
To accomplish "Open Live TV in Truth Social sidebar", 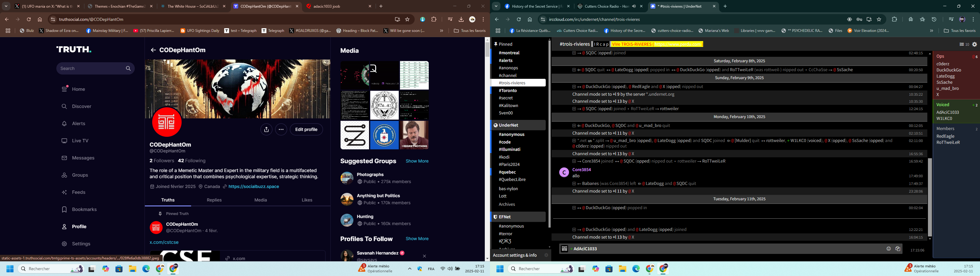I will tap(75, 141).
